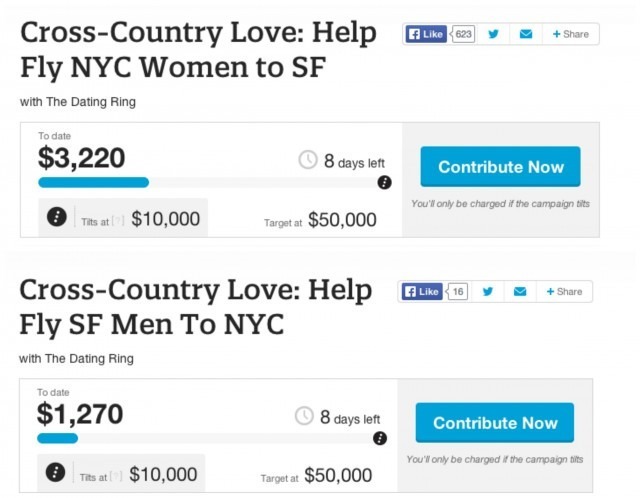Image resolution: width=640 pixels, height=498 pixels.
Task: Click the tilt icon beside $10,000 in second campaign
Action: [56, 472]
